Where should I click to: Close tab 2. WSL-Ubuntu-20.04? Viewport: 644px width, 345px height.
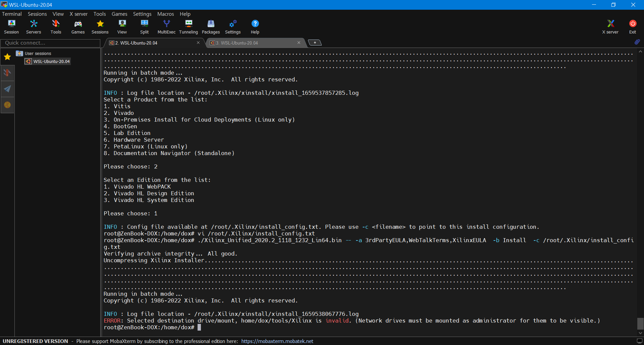198,43
